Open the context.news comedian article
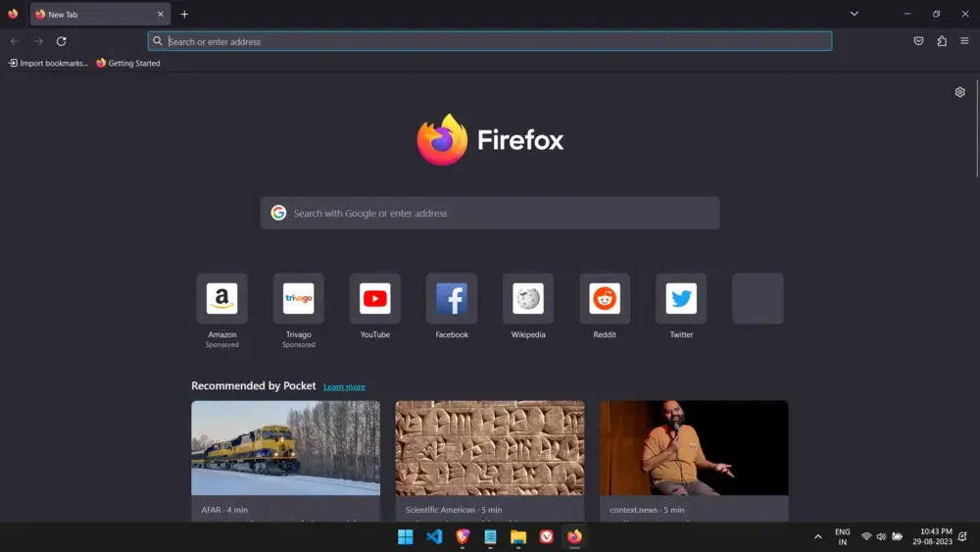This screenshot has width=980, height=552. 694,448
